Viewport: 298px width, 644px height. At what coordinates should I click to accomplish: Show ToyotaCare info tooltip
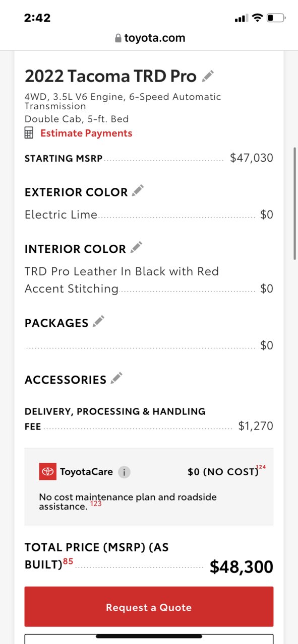tap(124, 472)
